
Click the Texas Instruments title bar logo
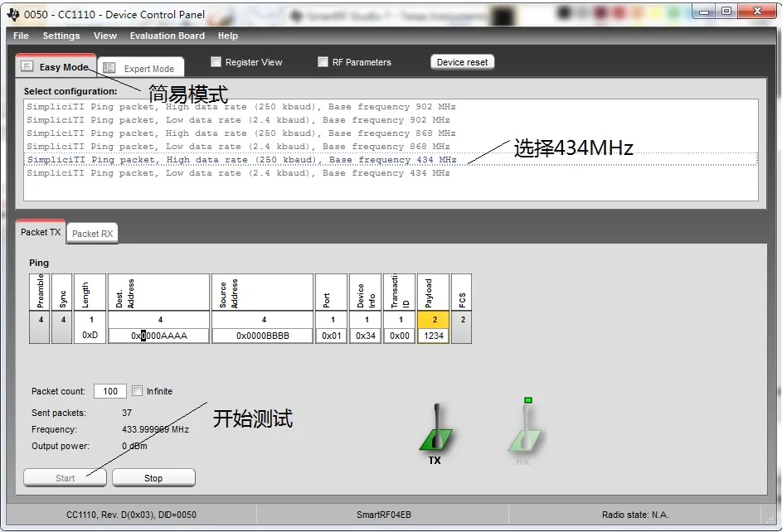[13, 14]
